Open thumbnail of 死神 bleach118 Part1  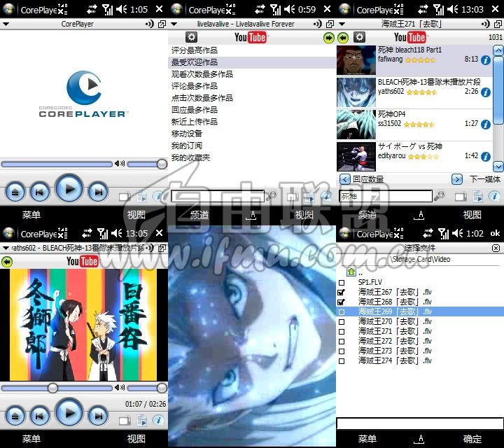click(356, 60)
